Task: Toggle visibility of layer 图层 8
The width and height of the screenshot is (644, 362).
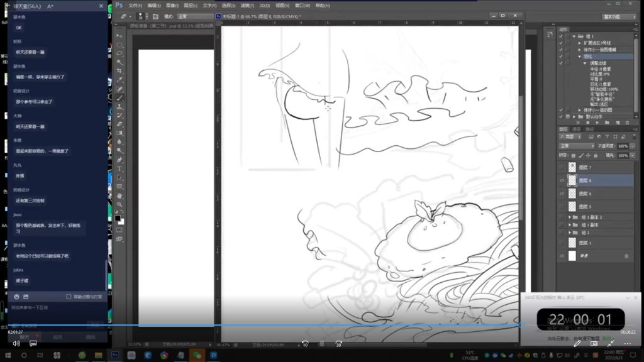Action: pos(562,180)
